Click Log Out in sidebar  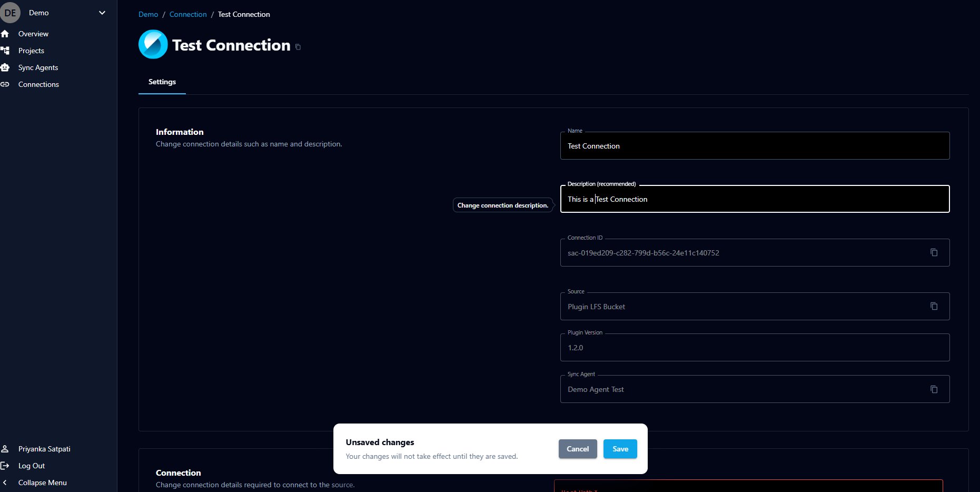point(32,466)
